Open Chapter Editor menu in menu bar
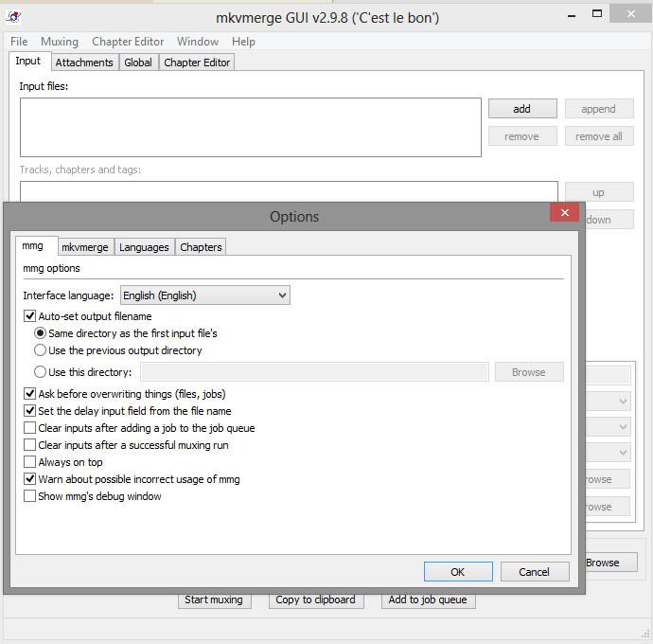The width and height of the screenshot is (653, 644). 128,42
